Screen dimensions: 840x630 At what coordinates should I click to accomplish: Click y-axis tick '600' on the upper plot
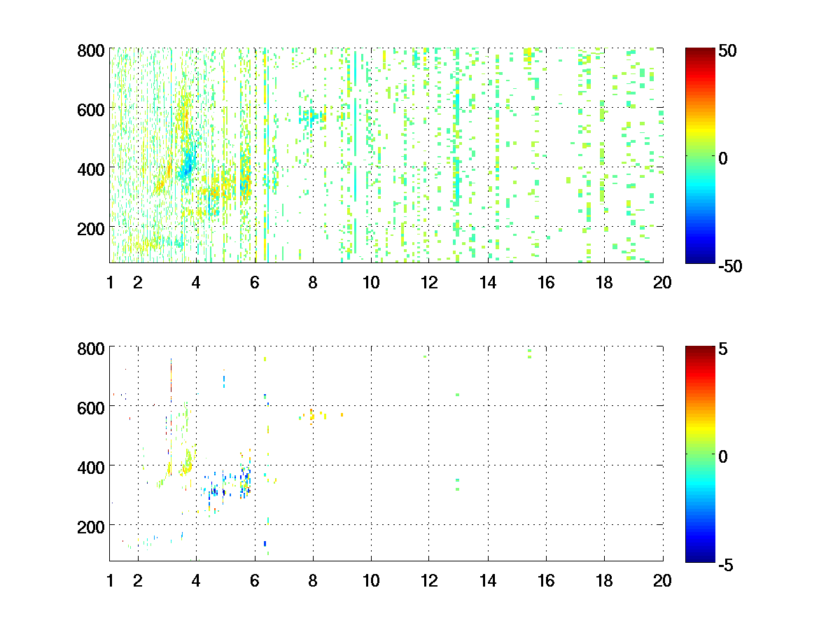coord(92,110)
